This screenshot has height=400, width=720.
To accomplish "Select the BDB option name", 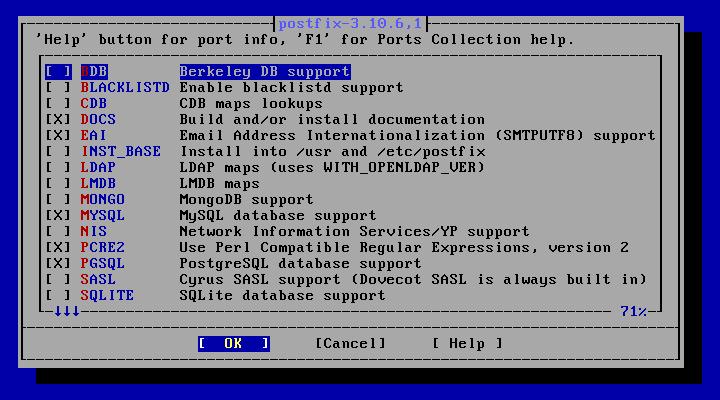I will 94,72.
